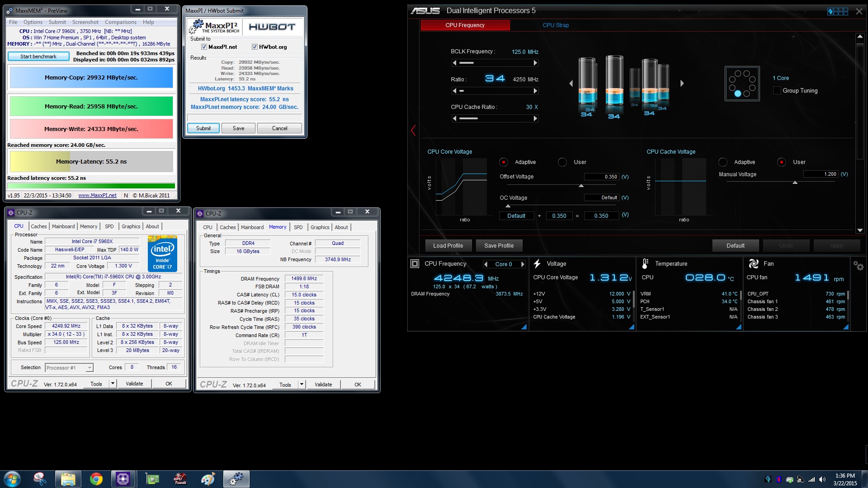Viewport: 868px width, 488px height.
Task: Select User mode for CPU Cache Voltage
Action: pyautogui.click(x=781, y=162)
